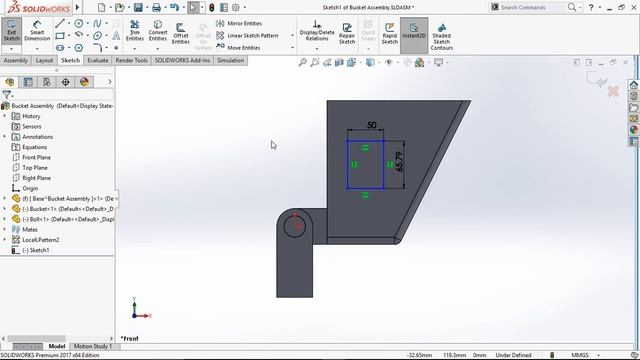The height and width of the screenshot is (360, 640).
Task: Open the ConfigurationManager tab
Action: pyautogui.click(x=47, y=82)
